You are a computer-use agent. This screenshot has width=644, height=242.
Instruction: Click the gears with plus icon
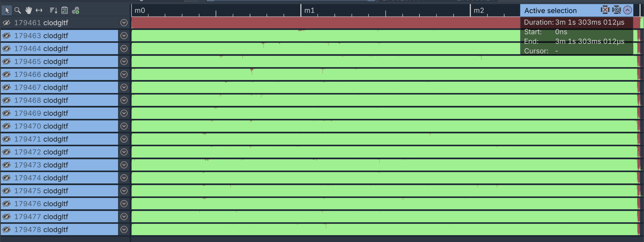[x=76, y=10]
